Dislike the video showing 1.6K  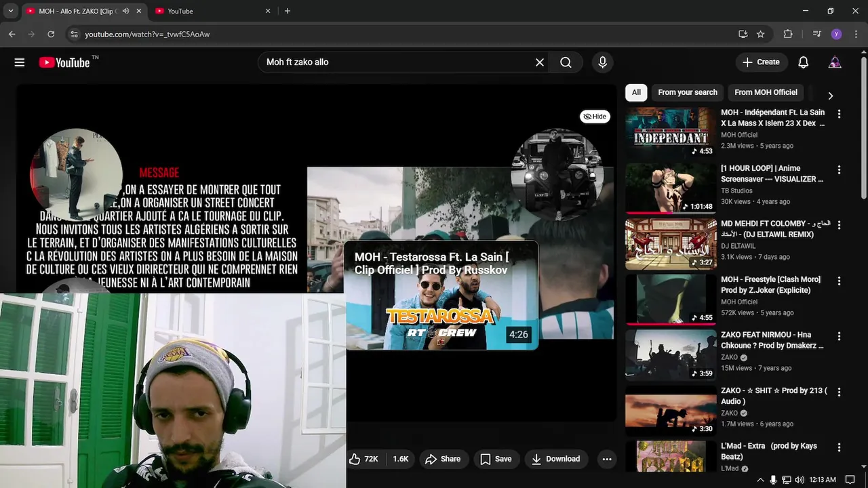401,459
